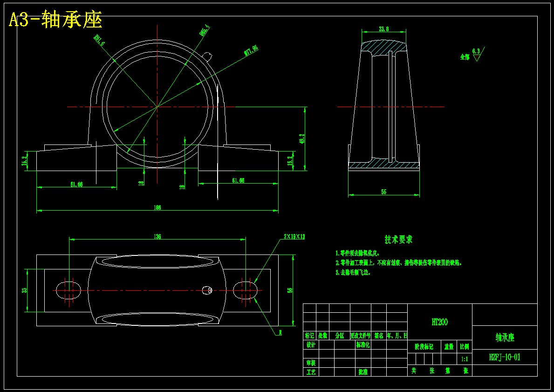Click the "136" hole spacing dimension
The image size is (554, 392).
157,236
